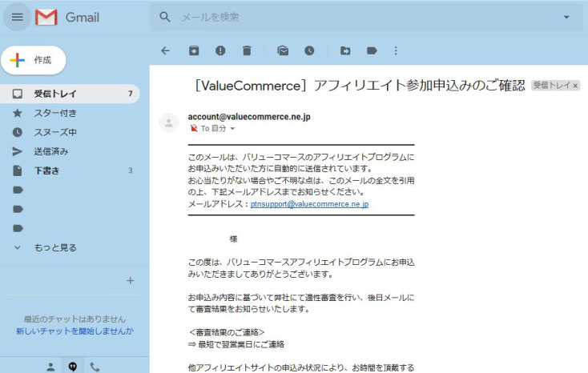Click the ptnsupport@valuecommerce.ne.jp link
Viewport: 588px width, 373px height.
[309, 204]
